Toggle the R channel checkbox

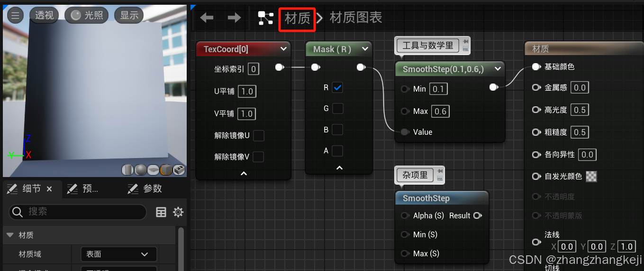coord(337,88)
